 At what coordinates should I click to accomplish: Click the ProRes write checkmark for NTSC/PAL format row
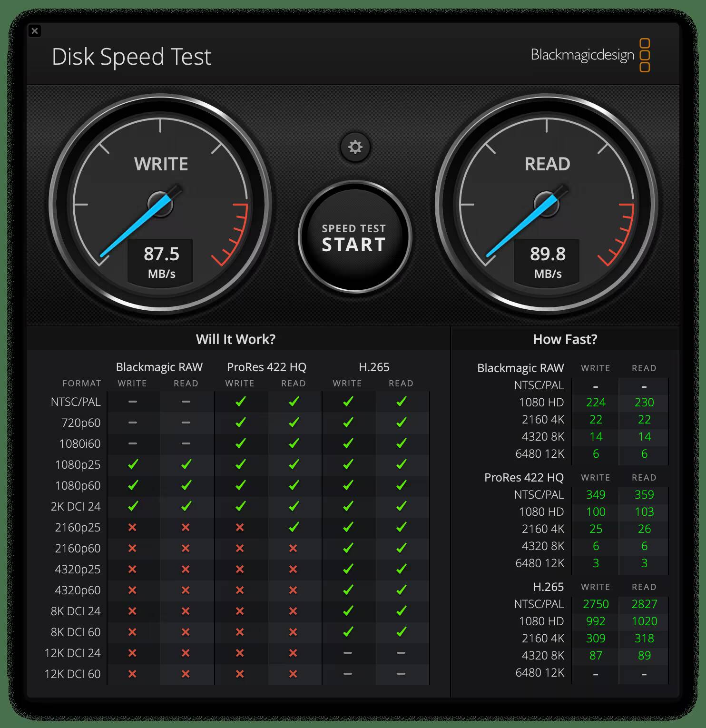click(x=240, y=402)
